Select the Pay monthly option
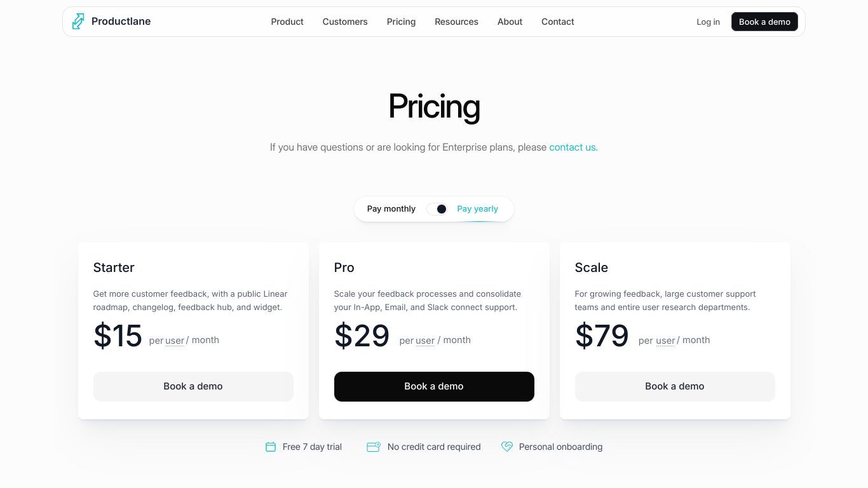 coord(391,209)
